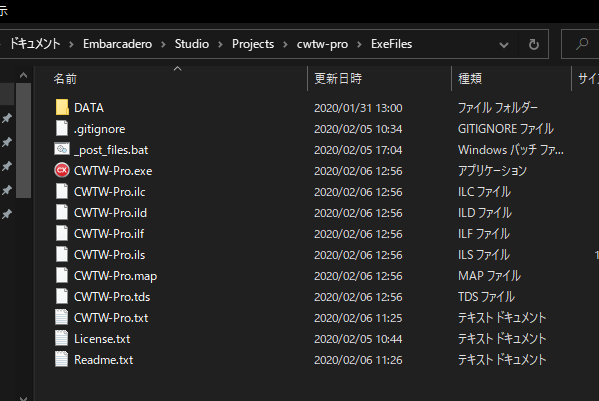Select the CWTW-Pro.txt document icon

62,317
